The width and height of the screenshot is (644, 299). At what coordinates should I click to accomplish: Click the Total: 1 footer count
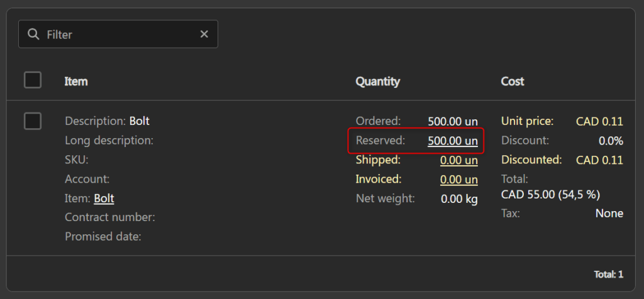(x=608, y=275)
